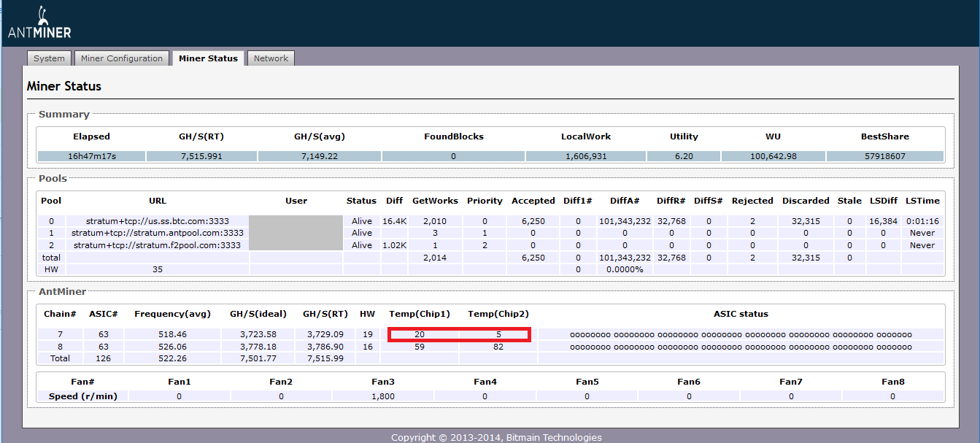This screenshot has height=443, width=980.
Task: Switch to Miner Configuration tab
Action: pos(122,58)
